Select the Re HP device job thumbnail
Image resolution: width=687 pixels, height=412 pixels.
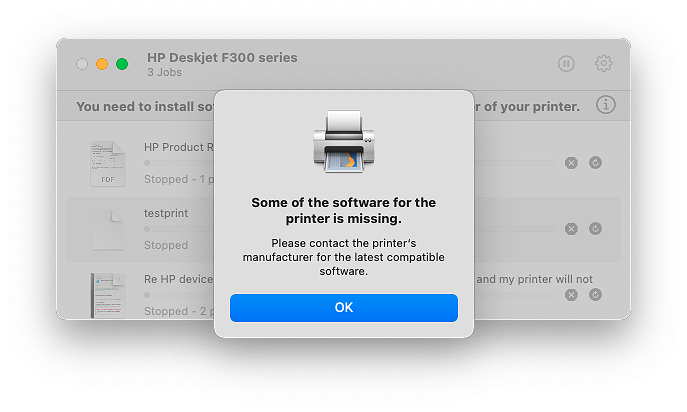[x=107, y=295]
